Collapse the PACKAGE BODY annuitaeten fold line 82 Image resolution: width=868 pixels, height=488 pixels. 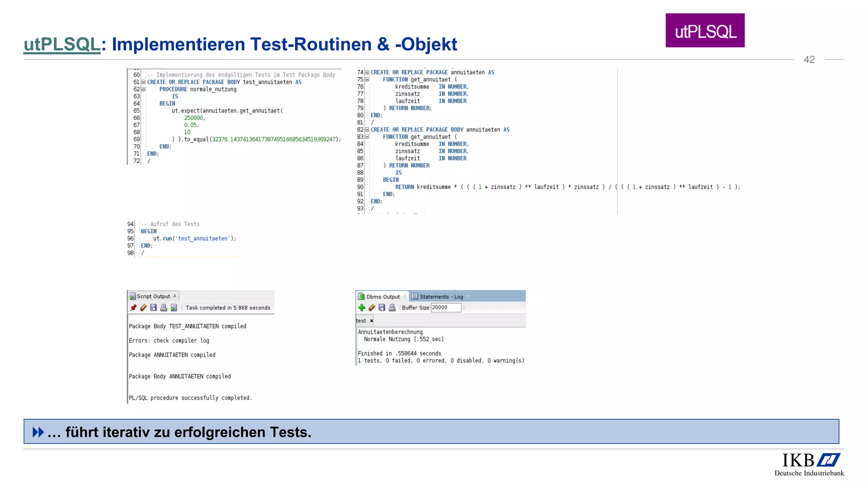(x=367, y=130)
